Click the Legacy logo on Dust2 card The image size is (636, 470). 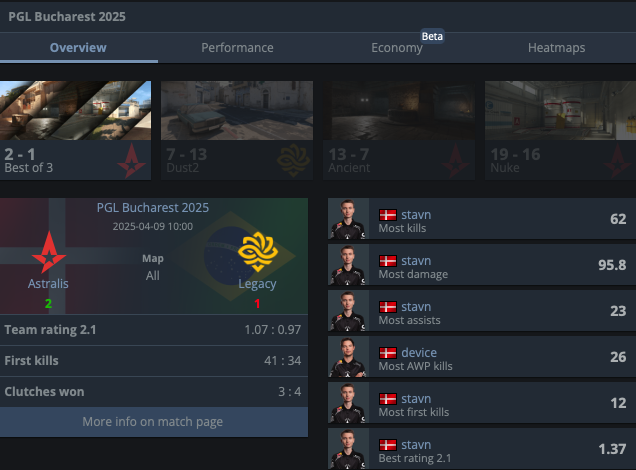pyautogui.click(x=293, y=160)
